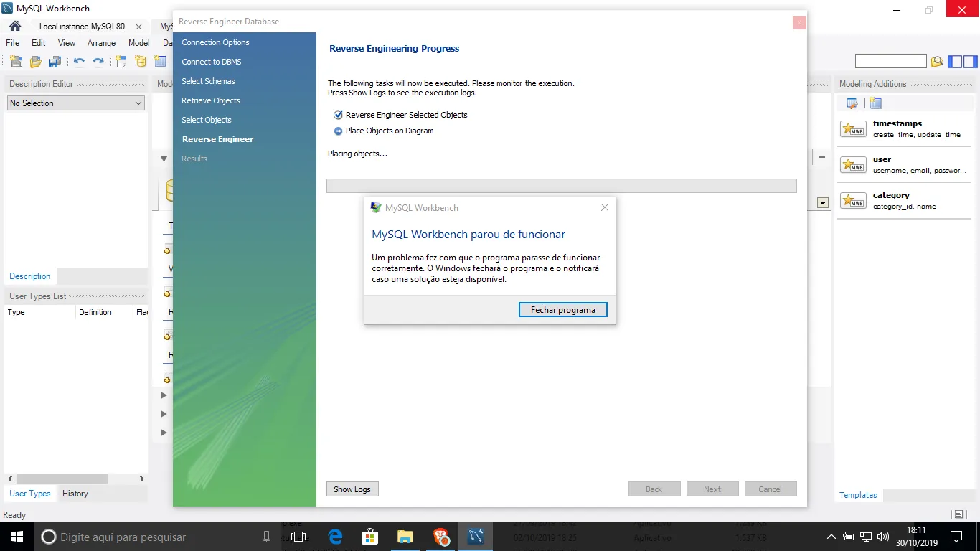Open Microsoft Store from the taskbar

369,537
